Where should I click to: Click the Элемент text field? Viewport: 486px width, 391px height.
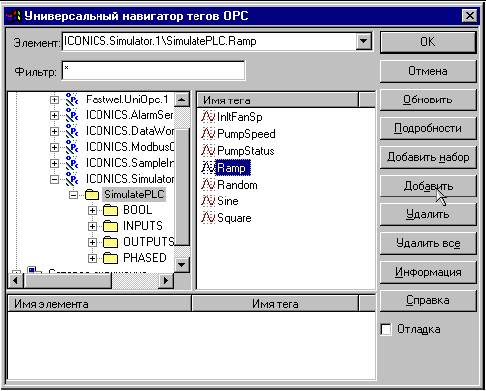[x=209, y=42]
